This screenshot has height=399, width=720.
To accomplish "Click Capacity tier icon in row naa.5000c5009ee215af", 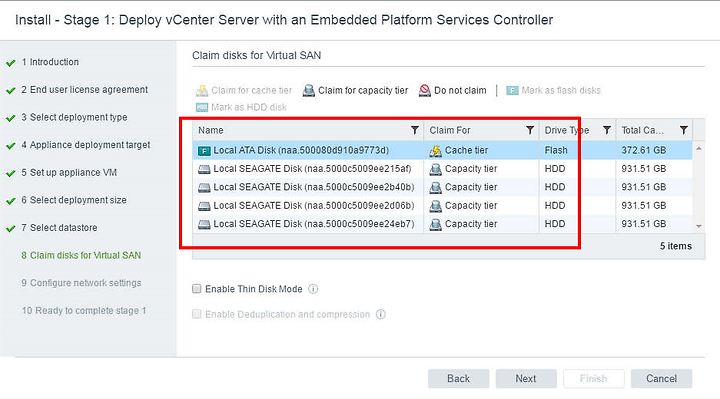I will pyautogui.click(x=435, y=169).
